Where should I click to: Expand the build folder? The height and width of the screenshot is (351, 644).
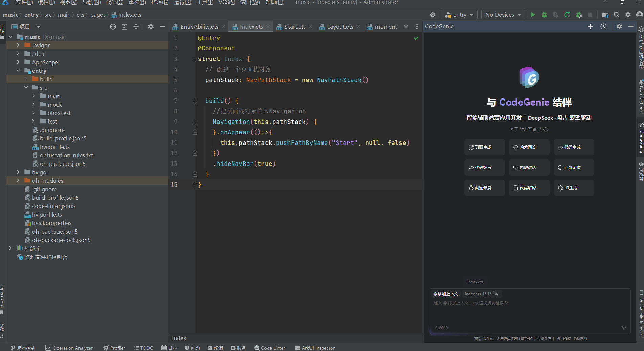click(26, 79)
